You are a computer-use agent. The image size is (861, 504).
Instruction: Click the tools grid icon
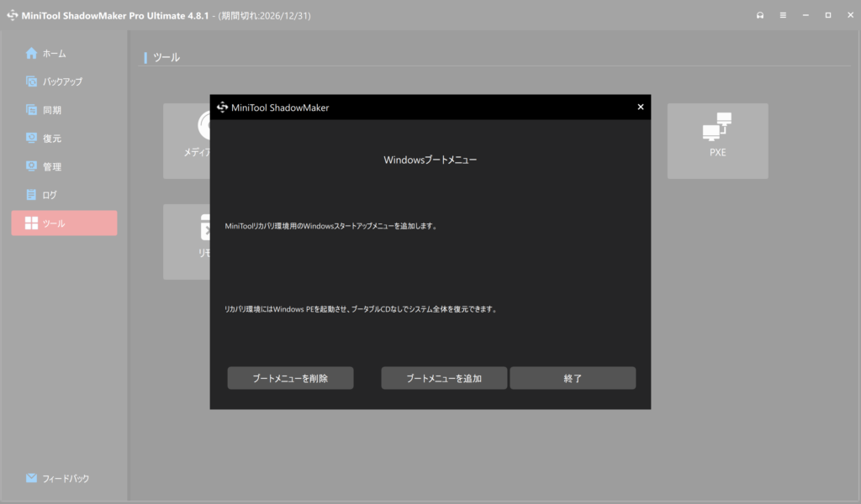tap(31, 223)
